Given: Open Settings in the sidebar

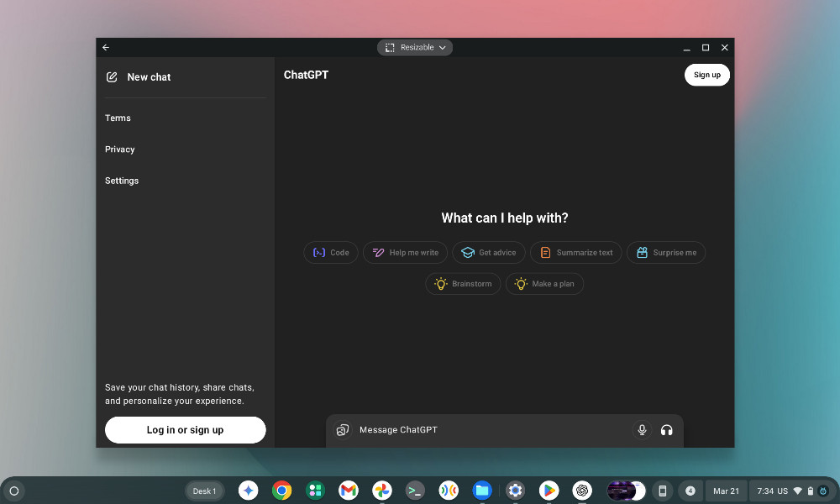Looking at the screenshot, I should click(x=122, y=181).
